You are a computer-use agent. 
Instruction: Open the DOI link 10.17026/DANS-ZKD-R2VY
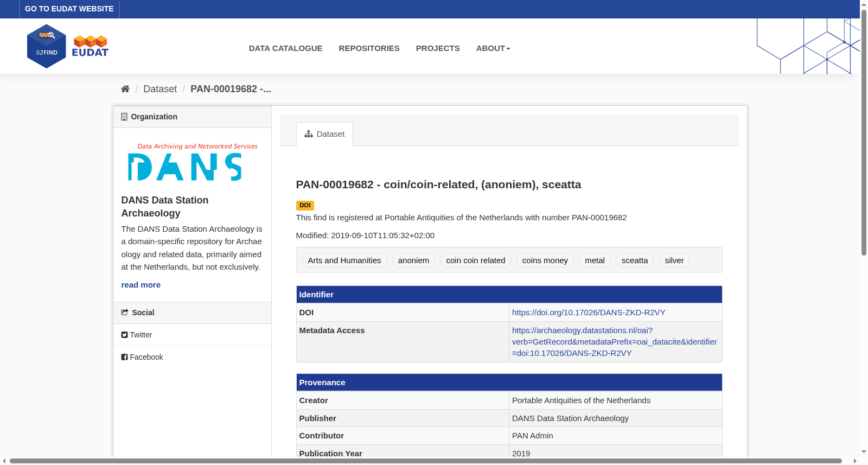589,313
